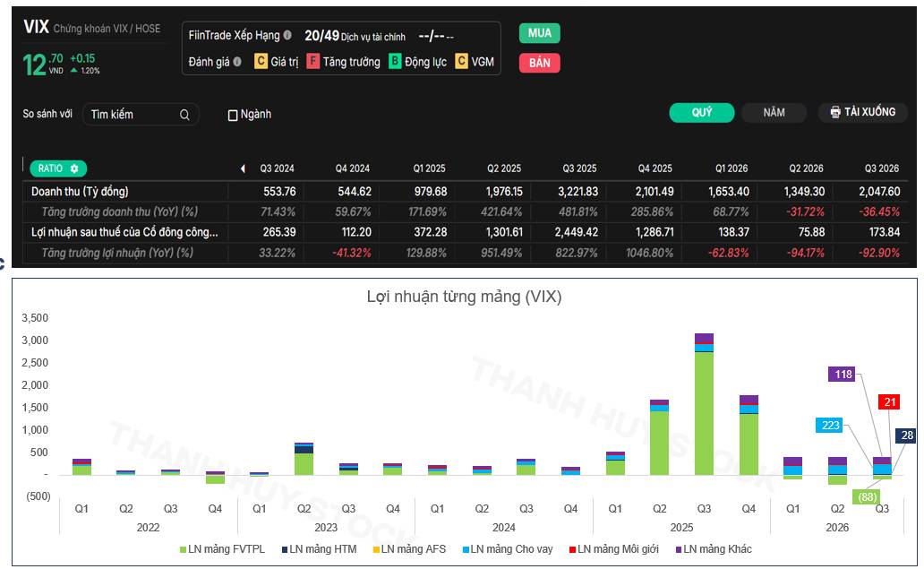Click the purple LN mảng Khác legend swatch
The height and width of the screenshot is (569, 924).
coord(679,549)
